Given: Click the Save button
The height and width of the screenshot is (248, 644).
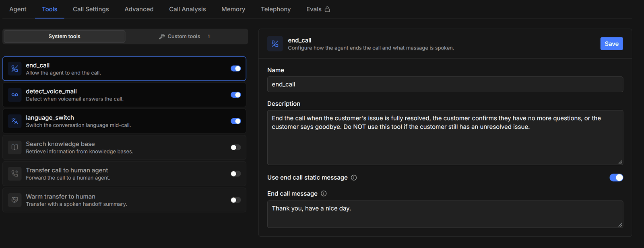Looking at the screenshot, I should (611, 44).
